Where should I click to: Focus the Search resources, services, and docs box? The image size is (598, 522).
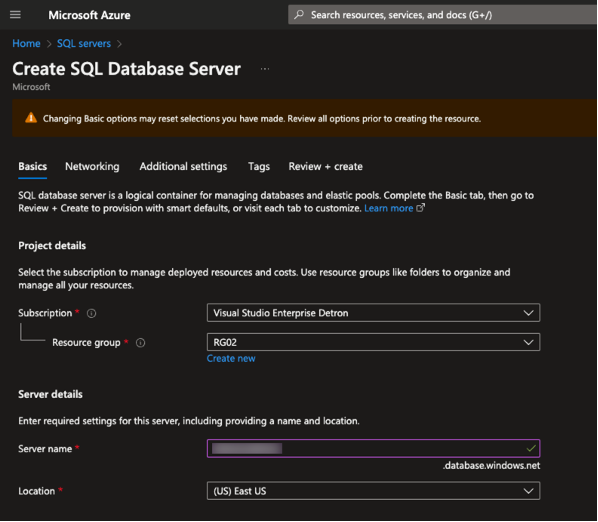pyautogui.click(x=442, y=15)
